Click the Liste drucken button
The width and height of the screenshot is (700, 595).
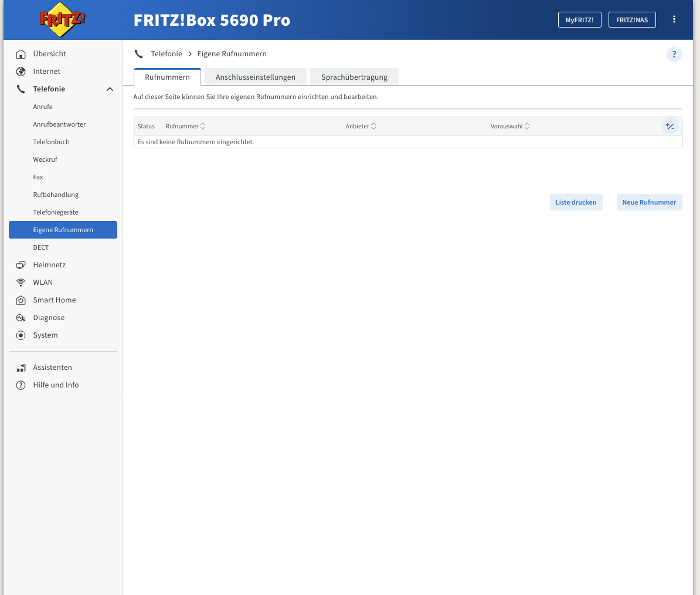pyautogui.click(x=576, y=202)
